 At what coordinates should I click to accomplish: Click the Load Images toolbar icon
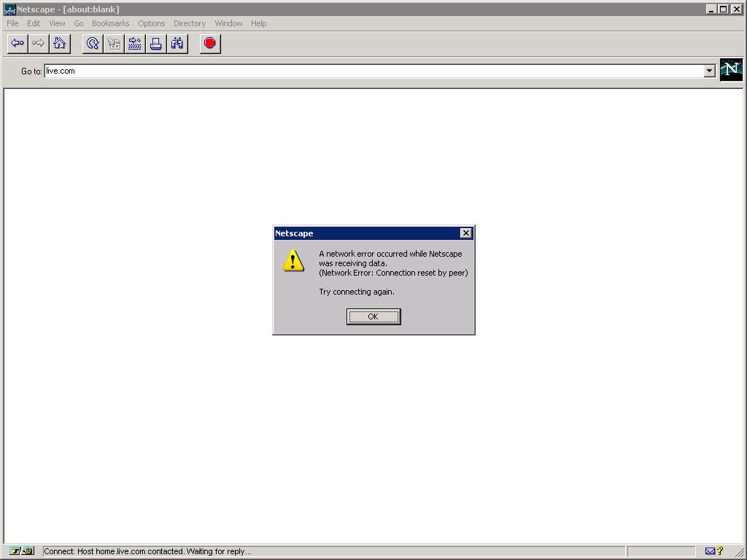coord(114,44)
